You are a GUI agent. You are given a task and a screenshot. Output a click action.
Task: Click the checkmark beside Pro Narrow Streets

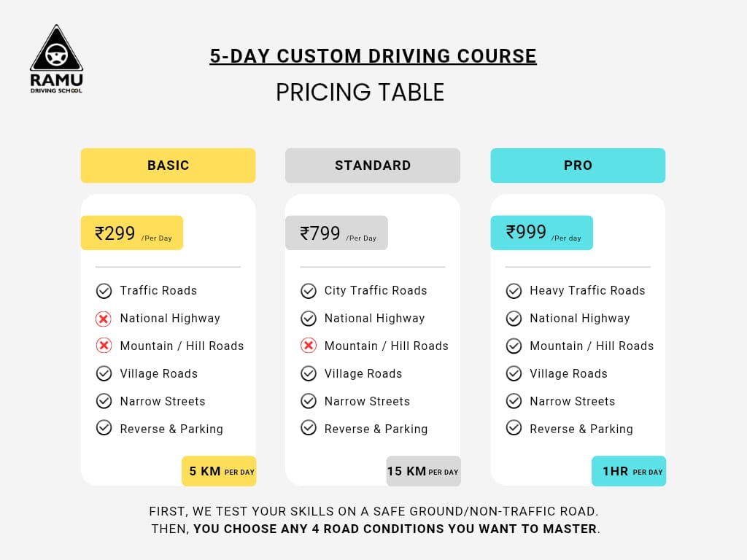514,402
